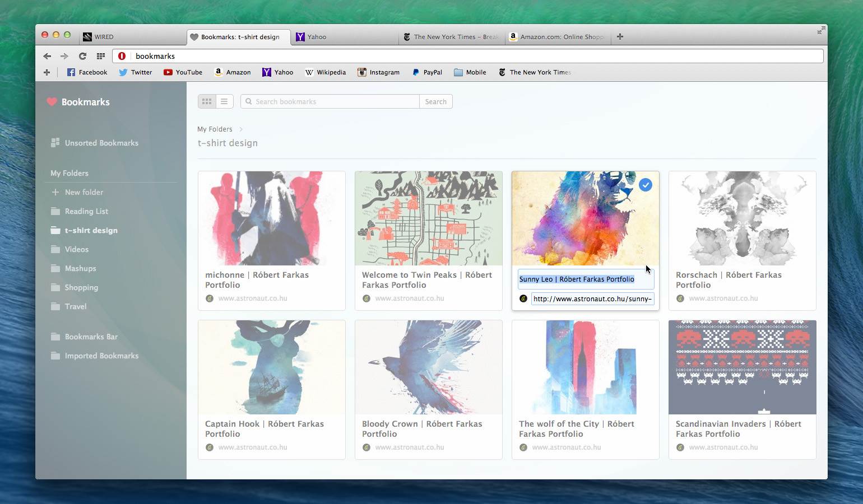Open the Scandinavian Invaders bookmark thumbnail
Screen dimensions: 863x504
pyautogui.click(x=742, y=367)
